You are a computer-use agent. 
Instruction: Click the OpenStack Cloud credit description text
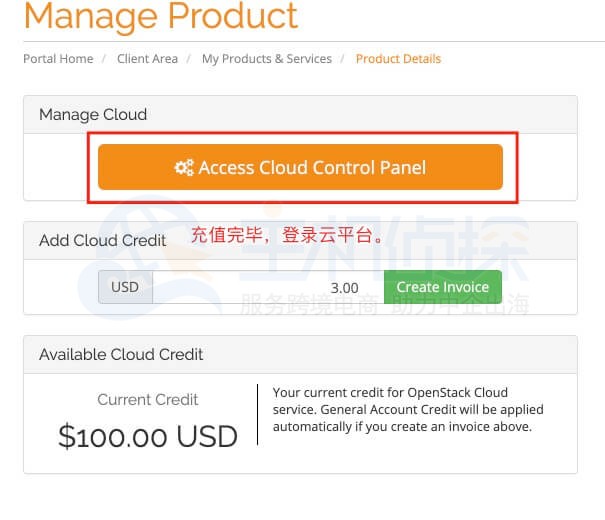coord(407,410)
